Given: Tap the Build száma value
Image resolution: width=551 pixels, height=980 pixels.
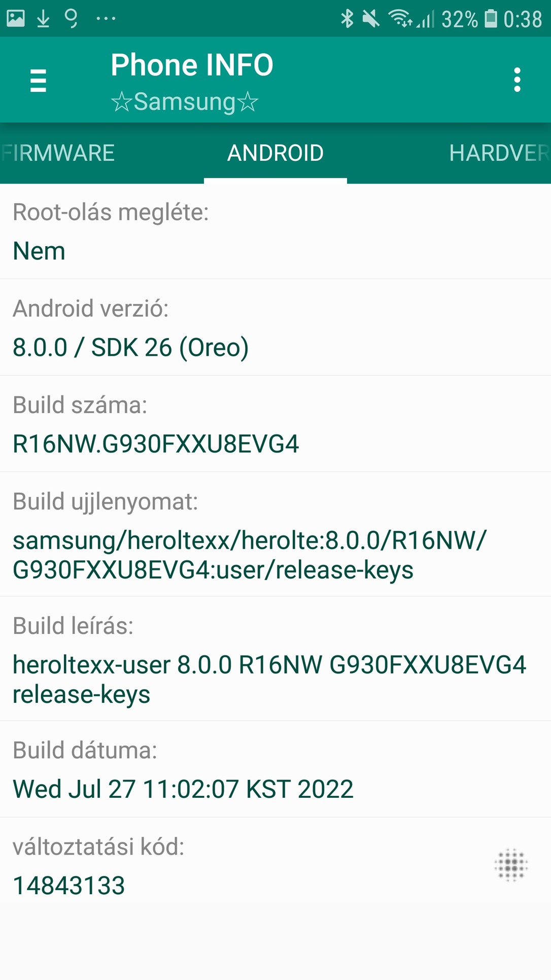Looking at the screenshot, I should click(156, 444).
